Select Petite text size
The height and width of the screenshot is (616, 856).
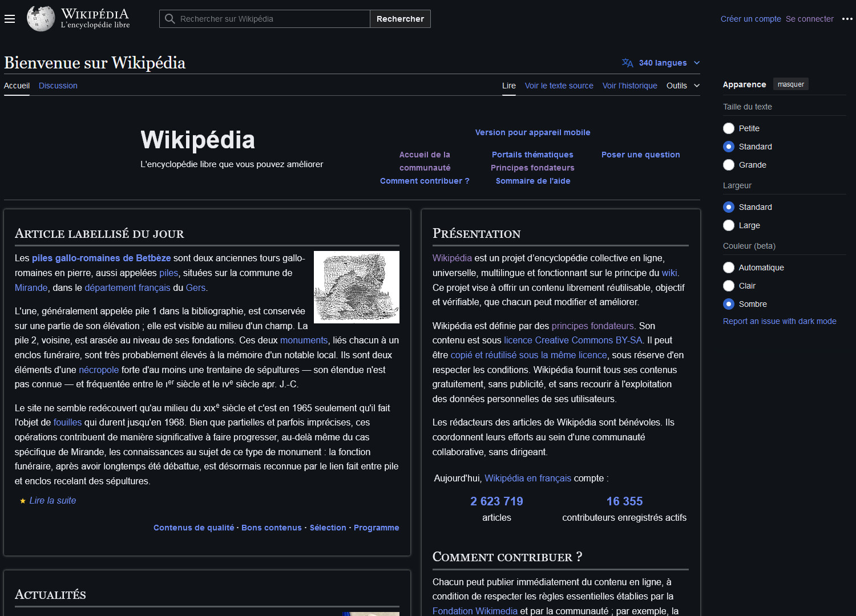729,128
